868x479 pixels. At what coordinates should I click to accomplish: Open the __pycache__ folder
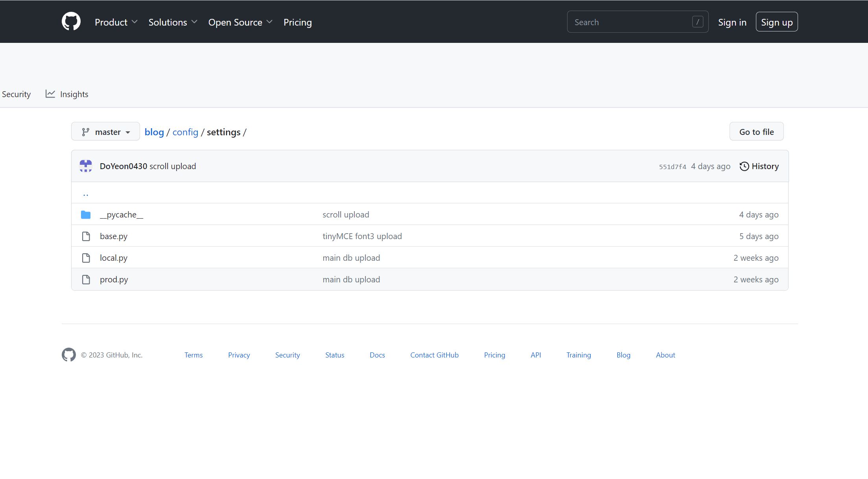[122, 214]
